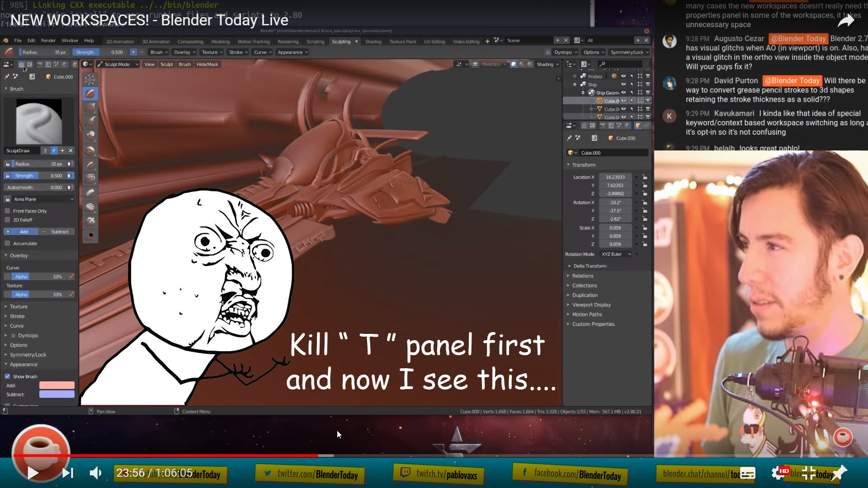The image size is (868, 488).
Task: Toggle Symmetry/Lock panel icon
Action: pyautogui.click(x=7, y=355)
